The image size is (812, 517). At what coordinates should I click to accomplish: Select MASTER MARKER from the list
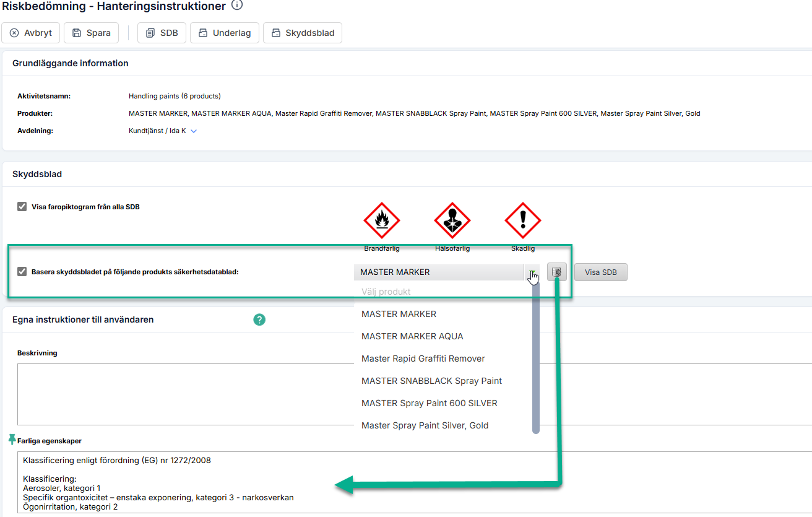[x=399, y=314]
